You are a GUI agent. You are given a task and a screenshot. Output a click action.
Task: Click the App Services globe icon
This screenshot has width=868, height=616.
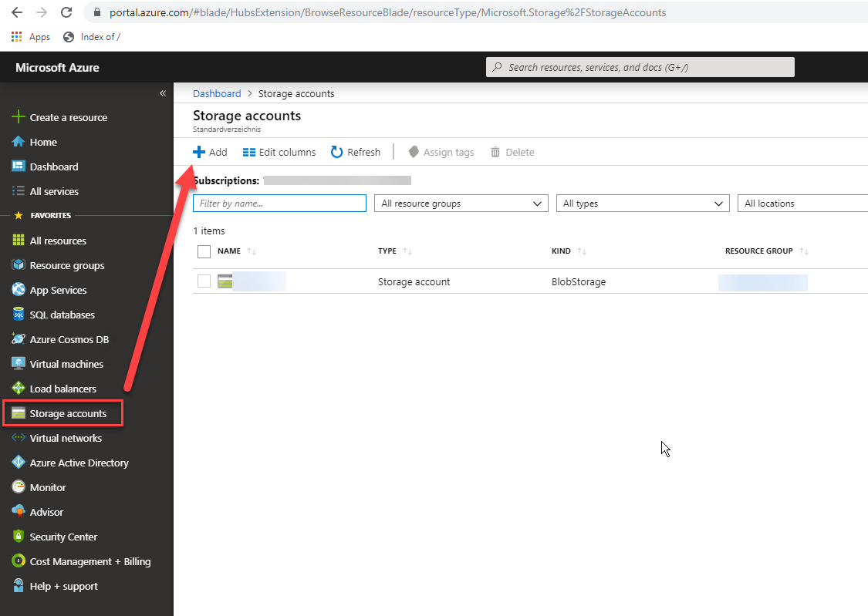[x=19, y=289]
